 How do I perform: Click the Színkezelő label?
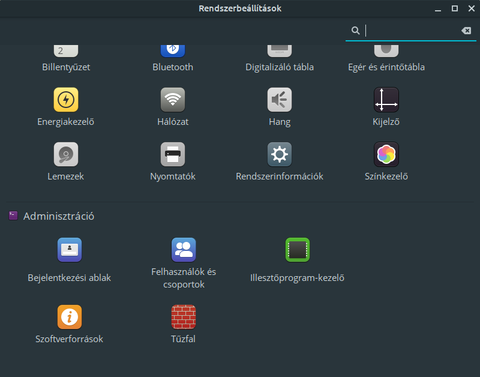coord(386,176)
